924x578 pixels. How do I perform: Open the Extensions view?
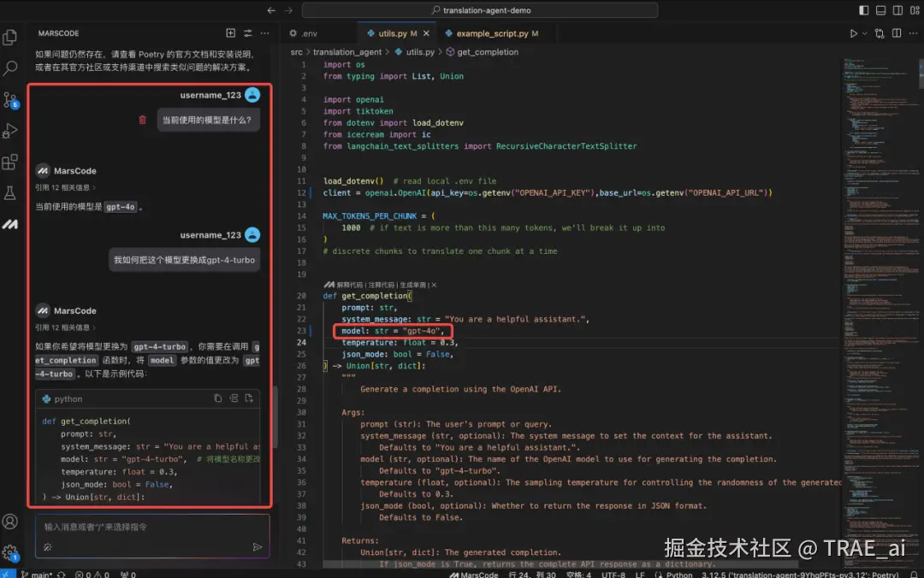click(x=10, y=162)
